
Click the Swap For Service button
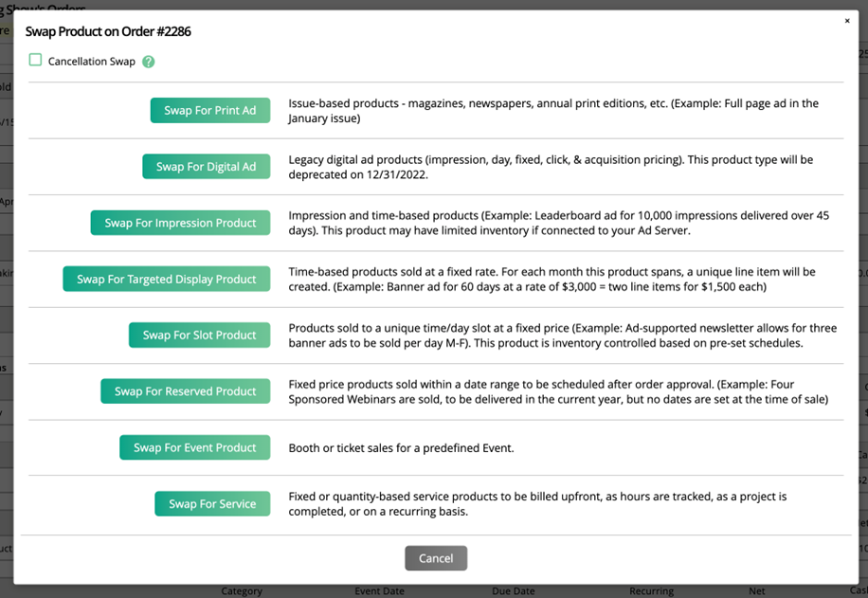coord(212,504)
